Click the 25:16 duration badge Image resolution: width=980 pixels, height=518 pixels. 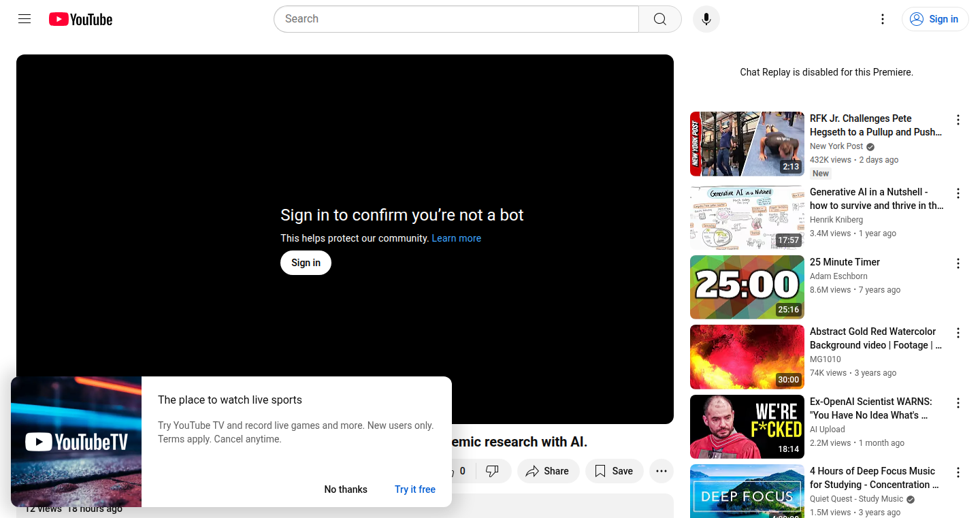pyautogui.click(x=789, y=310)
